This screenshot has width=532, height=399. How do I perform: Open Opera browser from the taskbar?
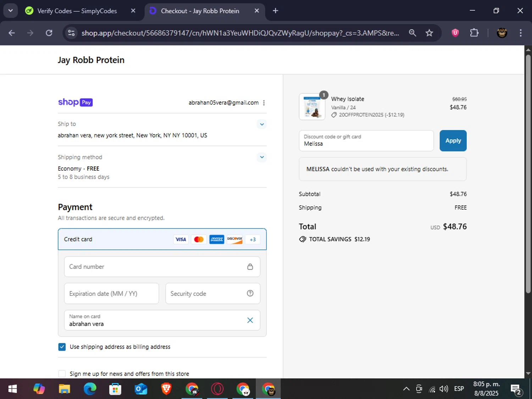[x=217, y=389]
